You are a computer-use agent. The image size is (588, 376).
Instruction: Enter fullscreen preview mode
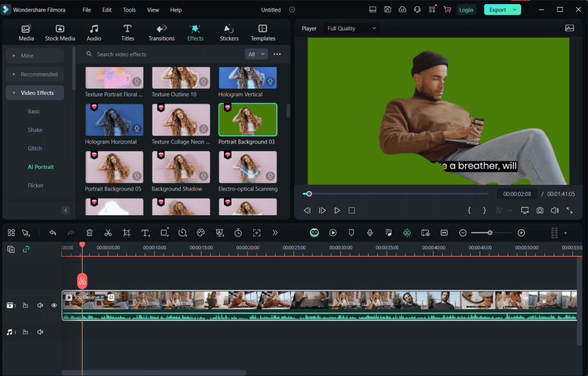tap(570, 211)
